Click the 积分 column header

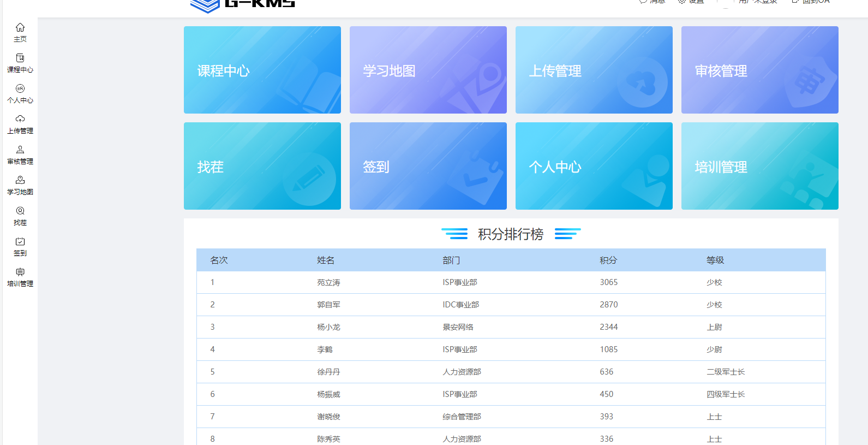click(608, 260)
